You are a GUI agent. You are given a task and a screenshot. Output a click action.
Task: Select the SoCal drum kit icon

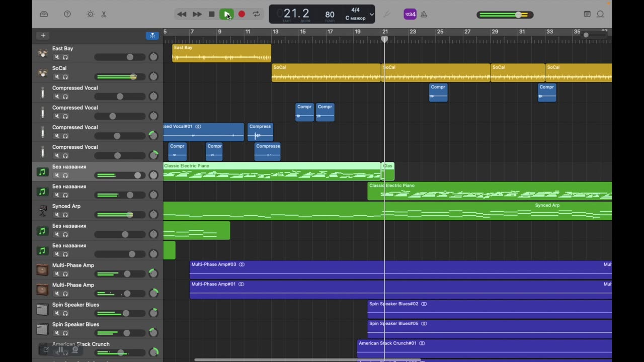[43, 72]
